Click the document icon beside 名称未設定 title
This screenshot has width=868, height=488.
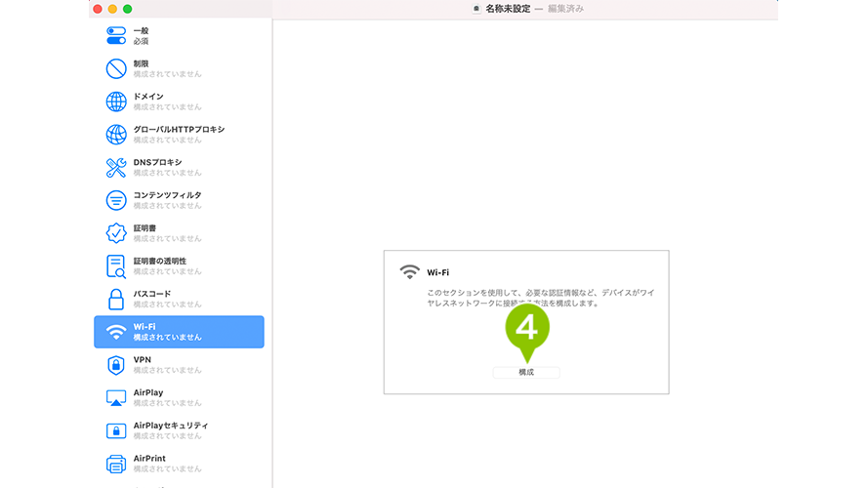tap(476, 9)
